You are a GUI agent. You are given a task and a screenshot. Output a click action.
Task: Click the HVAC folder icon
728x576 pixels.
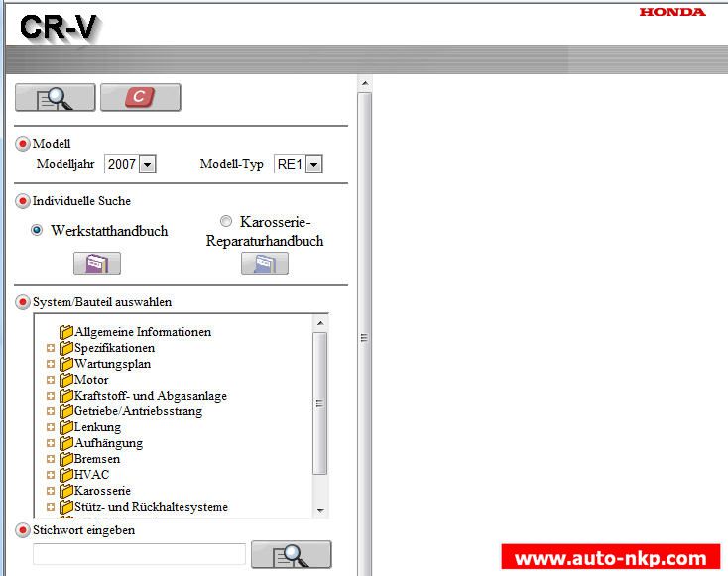(66, 474)
